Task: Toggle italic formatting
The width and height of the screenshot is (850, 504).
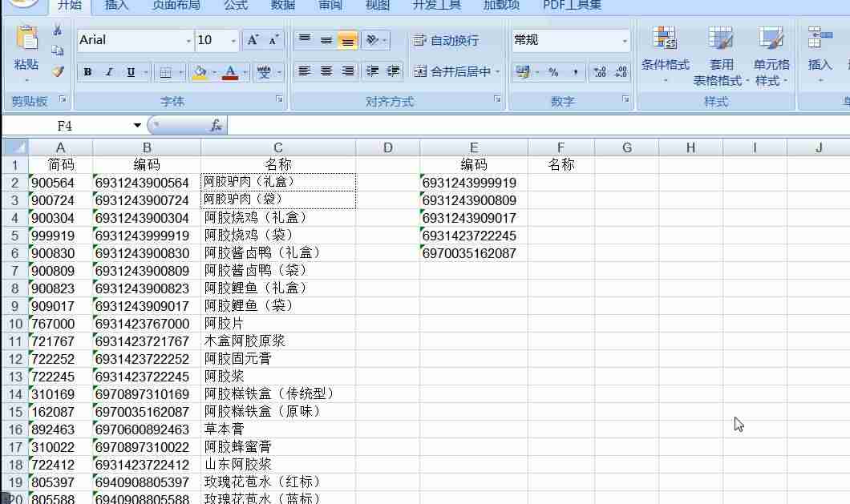Action: click(x=109, y=71)
